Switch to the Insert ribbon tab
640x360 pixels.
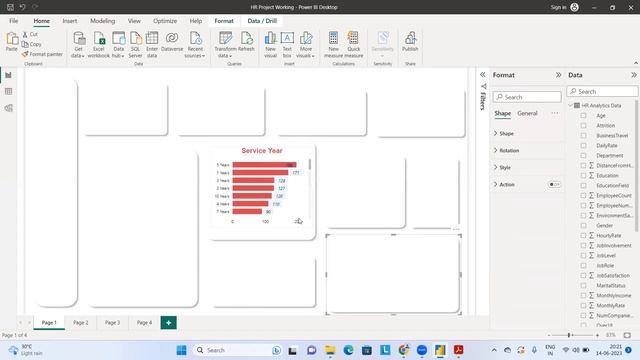[x=70, y=21]
